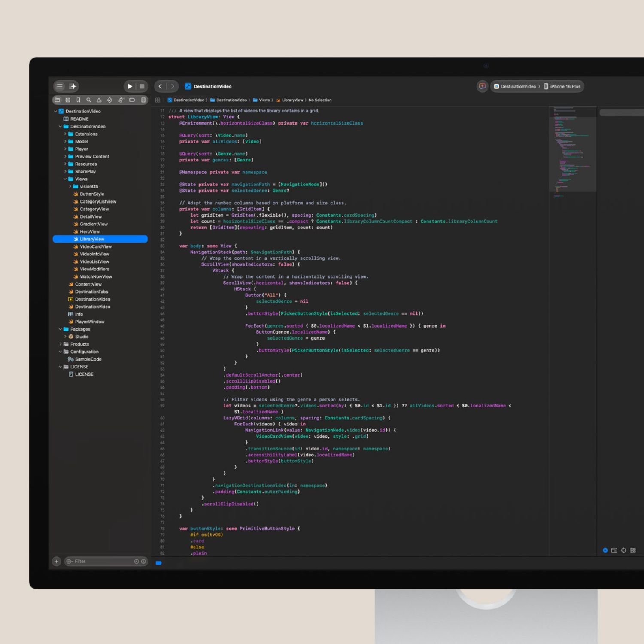Add a new file with plus button
The height and width of the screenshot is (644, 644).
[56, 562]
